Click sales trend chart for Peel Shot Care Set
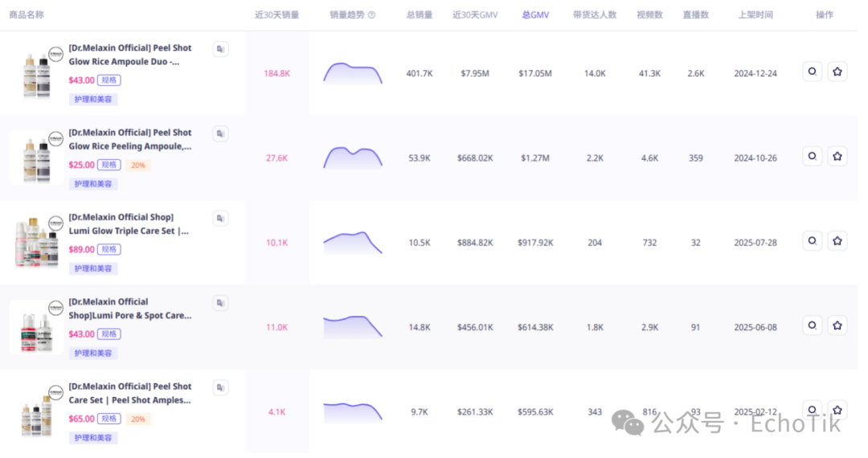 point(353,412)
